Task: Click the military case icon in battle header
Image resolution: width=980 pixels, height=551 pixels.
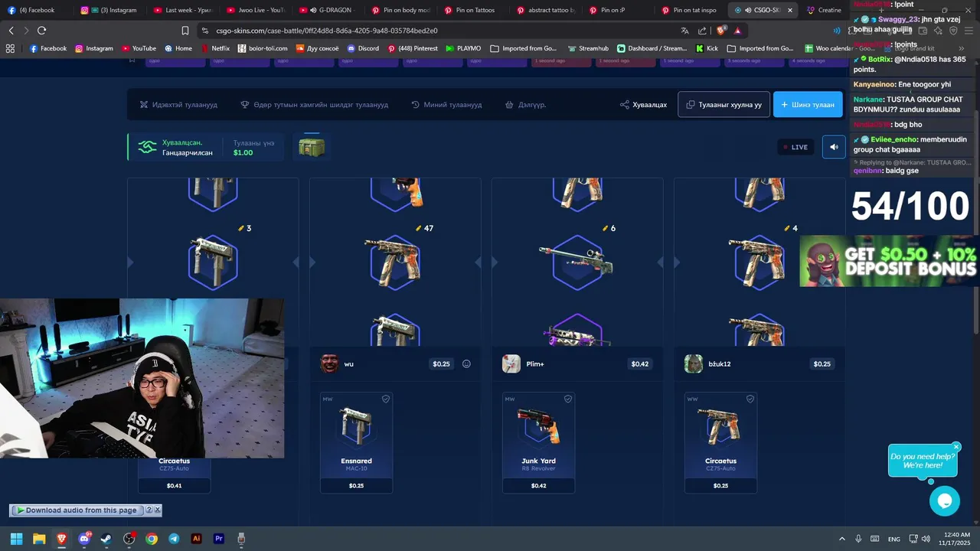Action: pos(312,147)
